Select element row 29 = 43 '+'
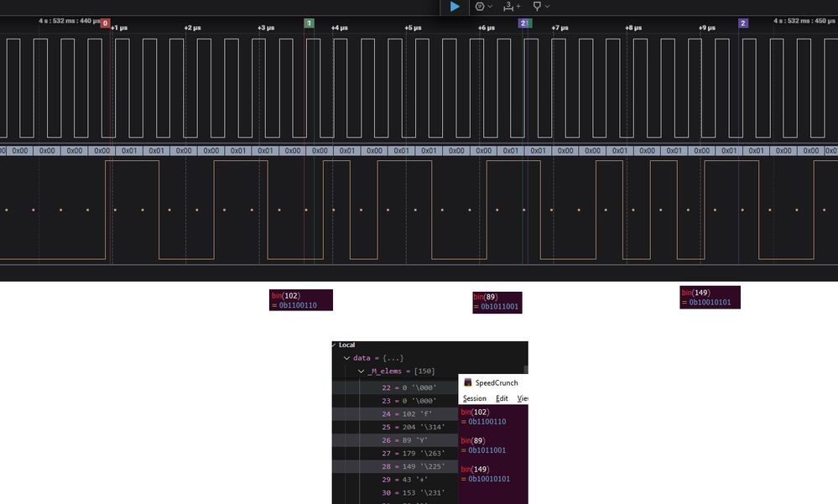The height and width of the screenshot is (504, 838). point(395,480)
